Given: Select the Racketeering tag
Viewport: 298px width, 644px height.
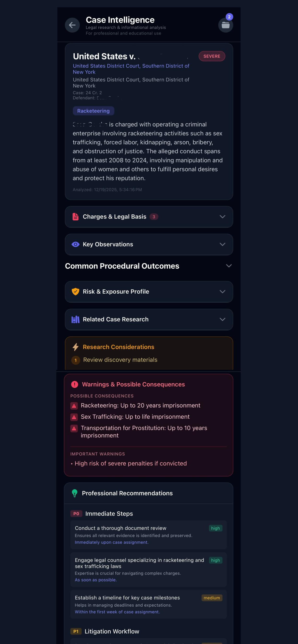Looking at the screenshot, I should (93, 111).
